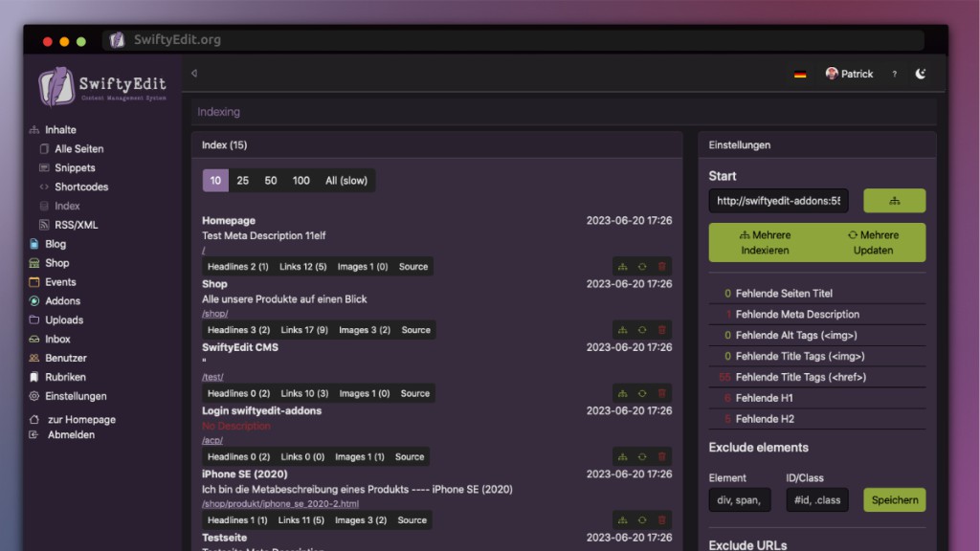980x551 pixels.
Task: Expand the Inhalte section in the sidebar
Action: coord(60,130)
